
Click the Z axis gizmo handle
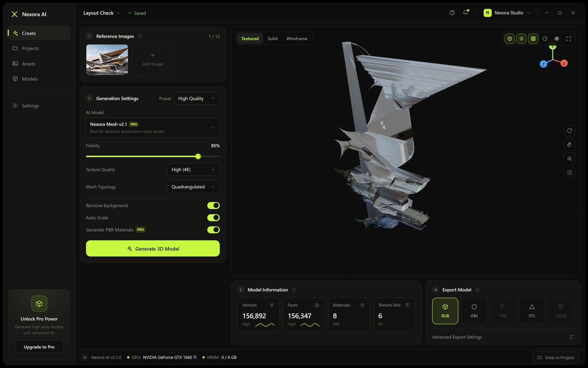point(543,64)
